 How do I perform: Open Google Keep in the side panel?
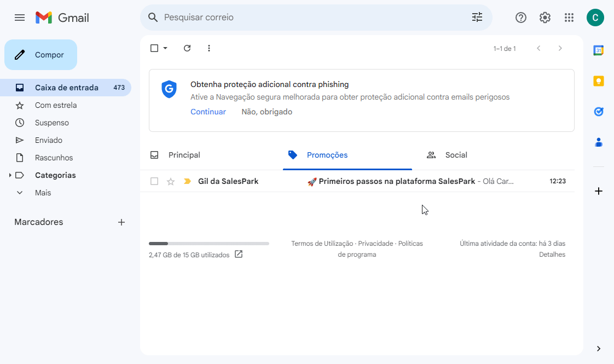tap(599, 80)
